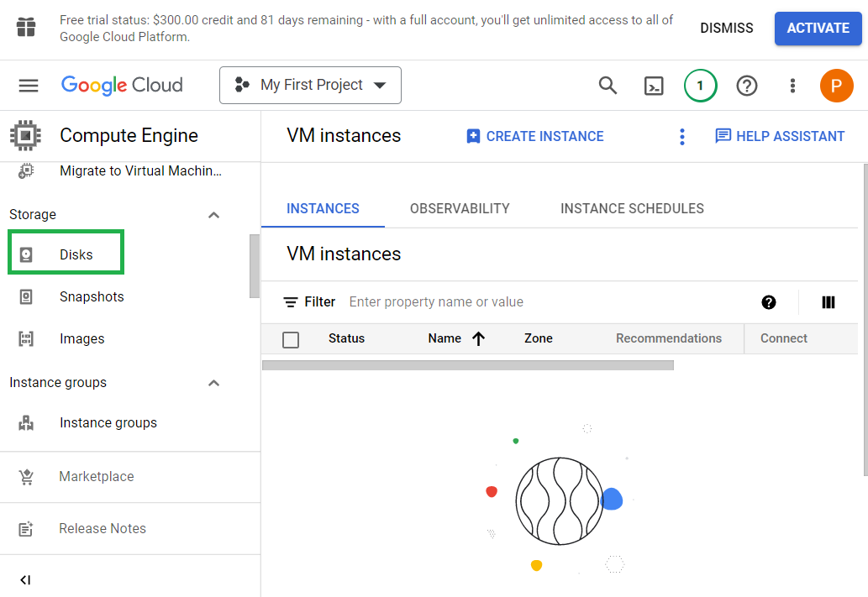Switch to the Instances tab
The image size is (868, 597).
pos(323,208)
